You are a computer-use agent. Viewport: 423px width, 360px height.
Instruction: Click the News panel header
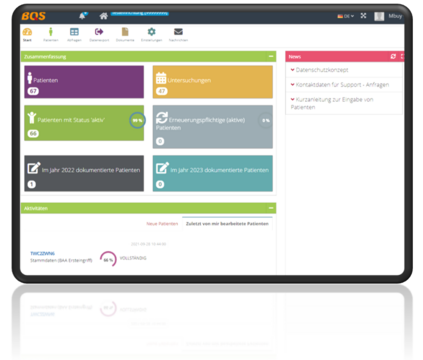(344, 57)
